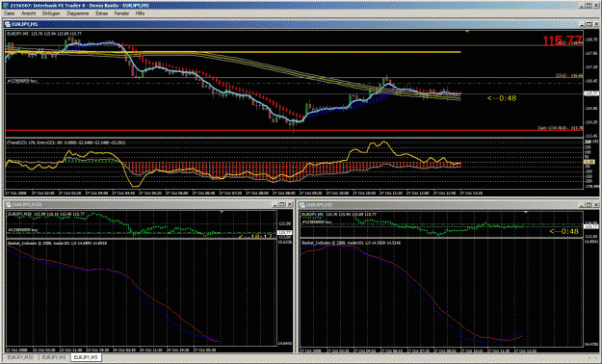Viewport: 602px width, 364px height.
Task: Select the inactive EURJPY,M5 bottom tab
Action: [x=54, y=357]
